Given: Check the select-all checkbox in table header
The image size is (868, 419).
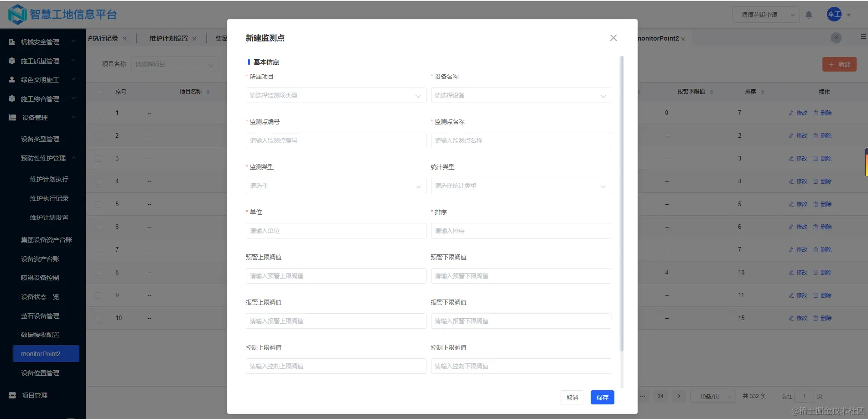Looking at the screenshot, I should pos(98,92).
